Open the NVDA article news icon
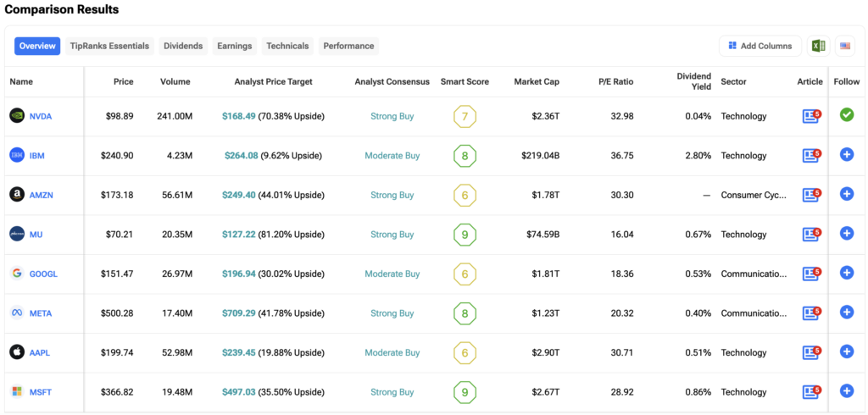868x415 pixels. 811,116
